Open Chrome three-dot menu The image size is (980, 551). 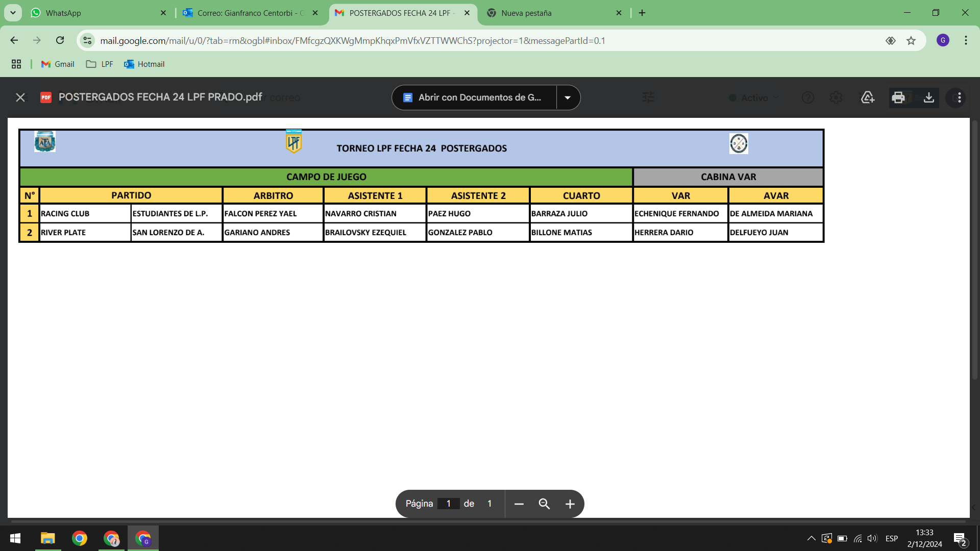click(966, 40)
